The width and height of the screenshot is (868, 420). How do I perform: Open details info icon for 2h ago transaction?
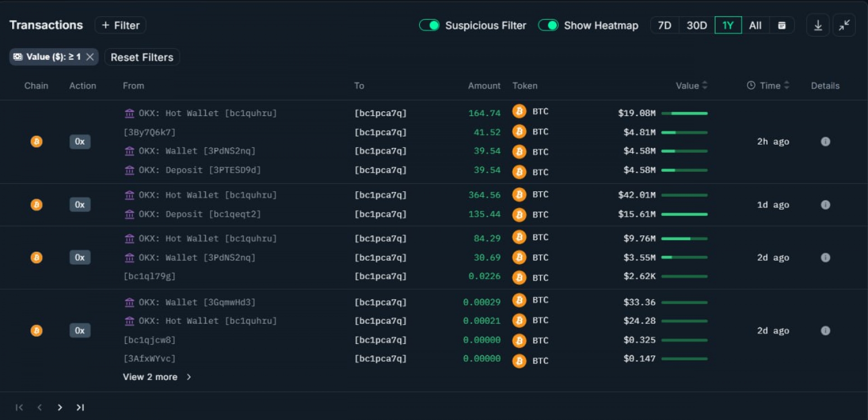[825, 142]
